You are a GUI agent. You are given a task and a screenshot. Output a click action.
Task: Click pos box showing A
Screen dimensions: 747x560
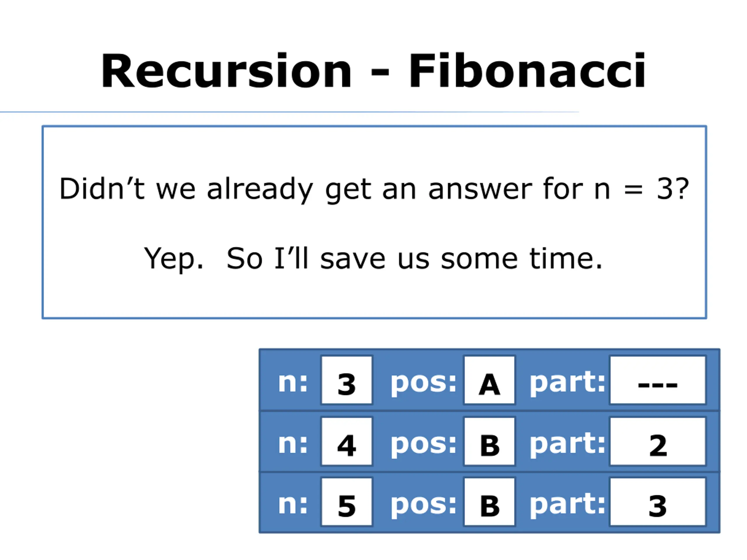click(x=489, y=380)
